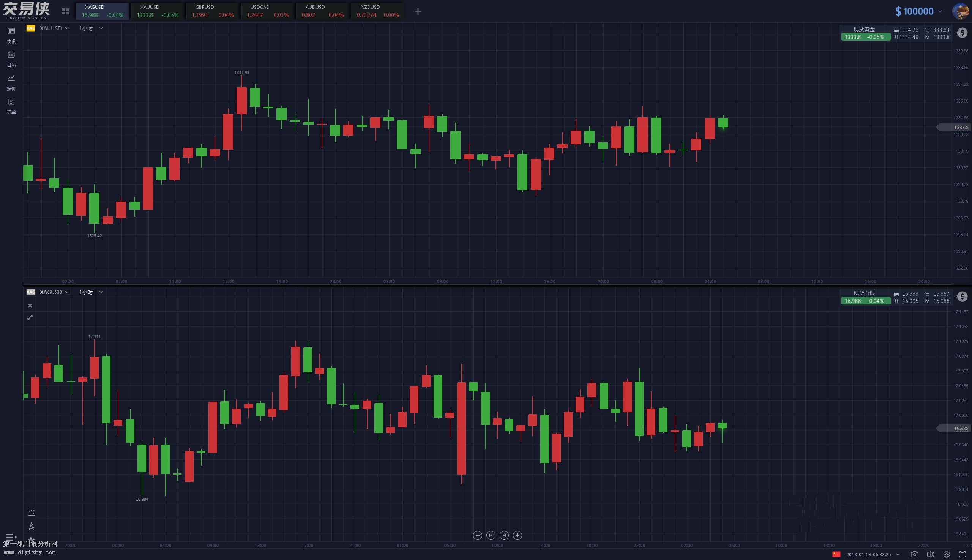Viewport: 972px width, 560px height.
Task: Switch to the GBPUSD tab
Action: (213, 11)
